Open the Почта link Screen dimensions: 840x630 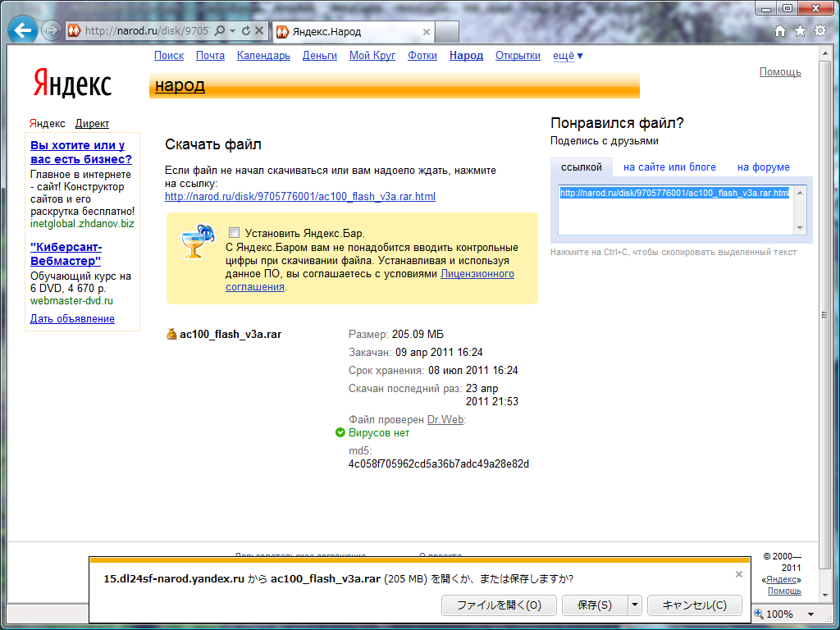pos(210,56)
